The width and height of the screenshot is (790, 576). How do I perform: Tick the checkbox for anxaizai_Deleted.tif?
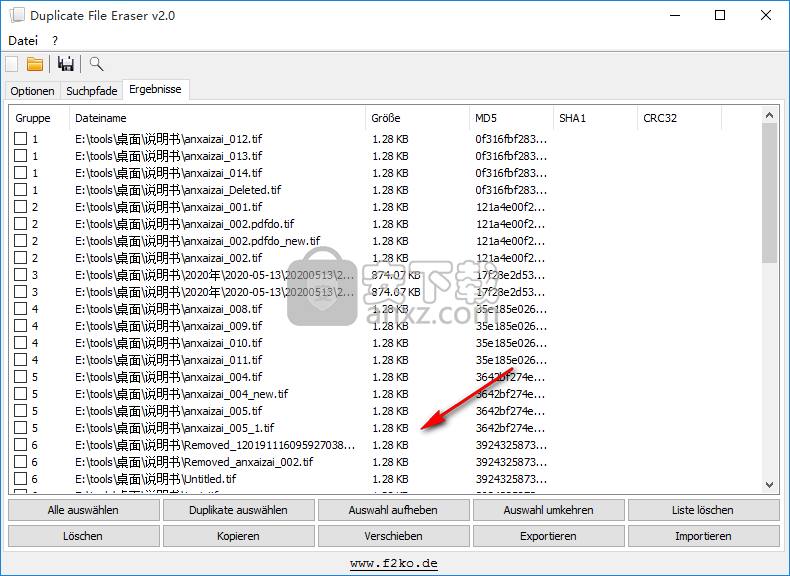coord(20,190)
